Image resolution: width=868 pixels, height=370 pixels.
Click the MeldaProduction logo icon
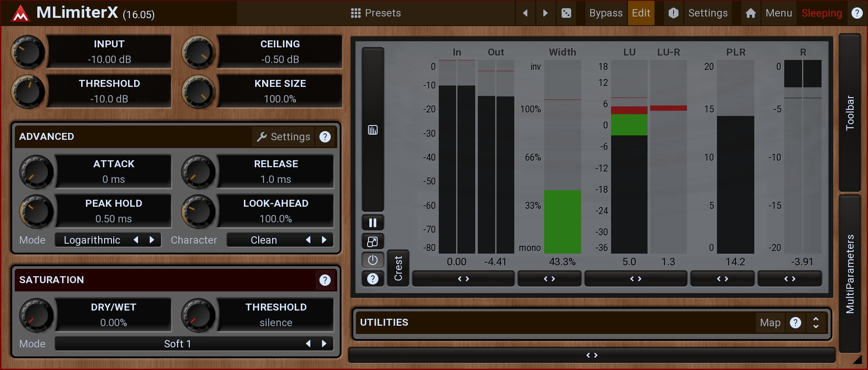pos(20,13)
